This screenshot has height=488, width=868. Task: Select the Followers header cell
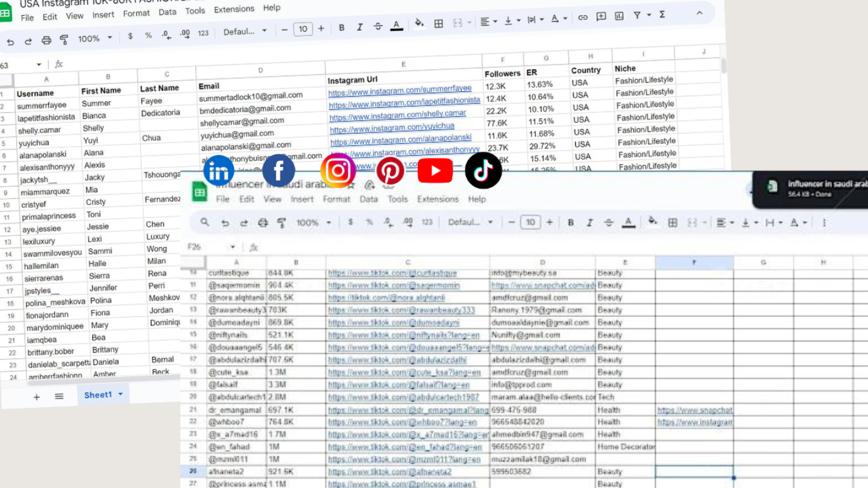pyautogui.click(x=503, y=74)
